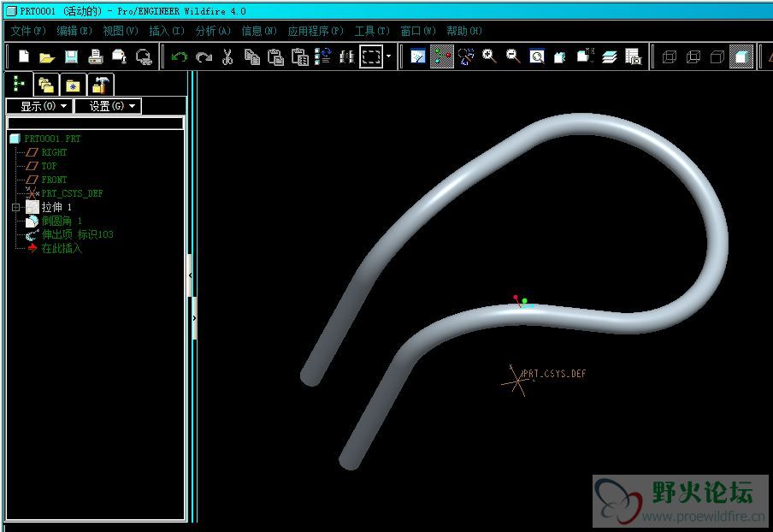Create a new file with the blank-page icon
The image size is (773, 532).
(24, 56)
